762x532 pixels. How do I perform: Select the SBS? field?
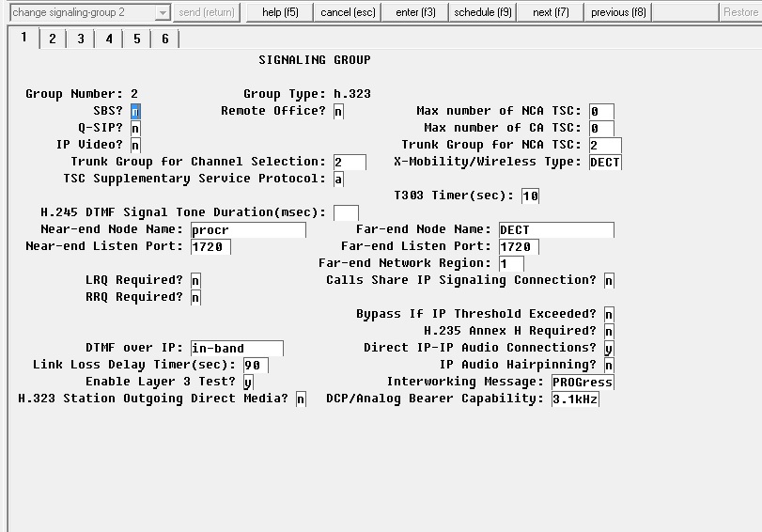(x=135, y=111)
